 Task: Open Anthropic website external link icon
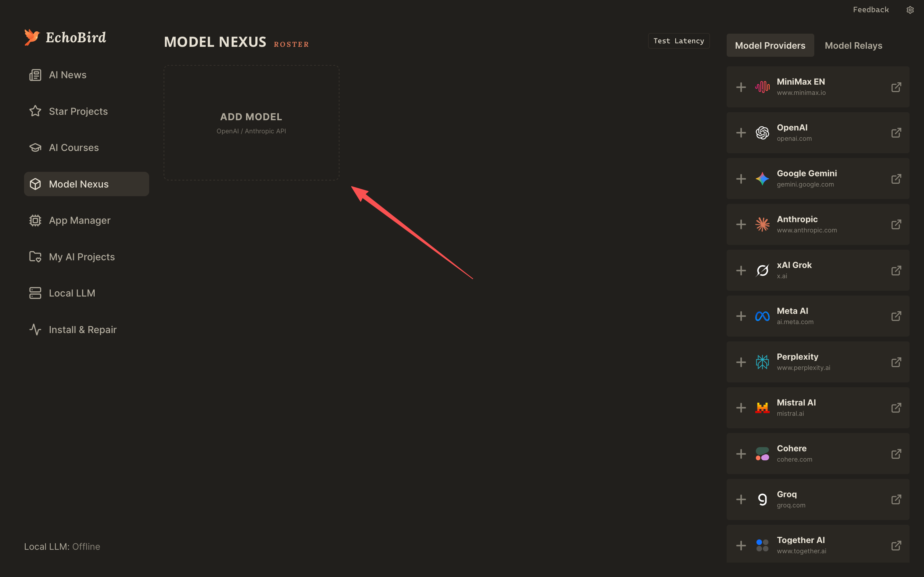(x=896, y=224)
